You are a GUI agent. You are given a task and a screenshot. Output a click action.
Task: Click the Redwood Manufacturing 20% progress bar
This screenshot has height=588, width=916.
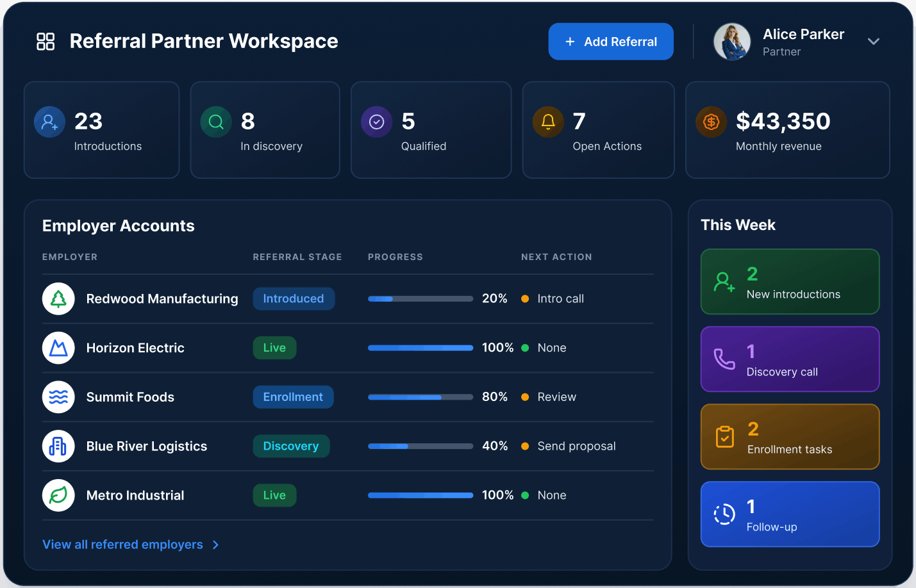click(421, 299)
